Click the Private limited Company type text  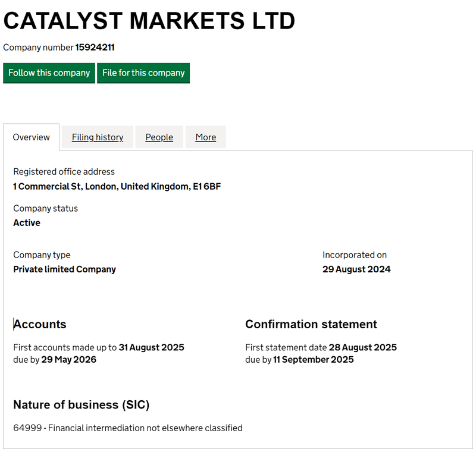(64, 269)
